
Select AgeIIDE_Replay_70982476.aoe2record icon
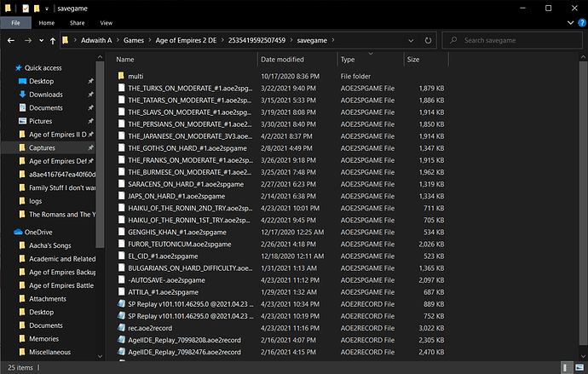[x=121, y=352]
